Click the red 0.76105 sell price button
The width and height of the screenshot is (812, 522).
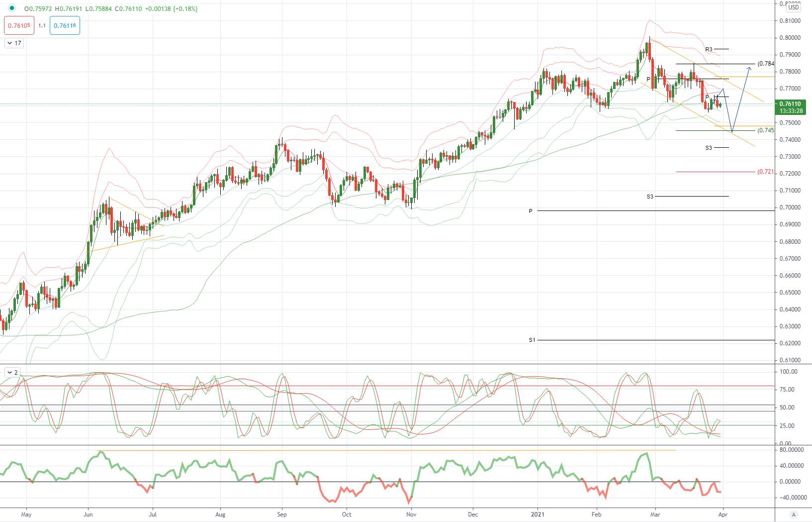click(x=19, y=25)
